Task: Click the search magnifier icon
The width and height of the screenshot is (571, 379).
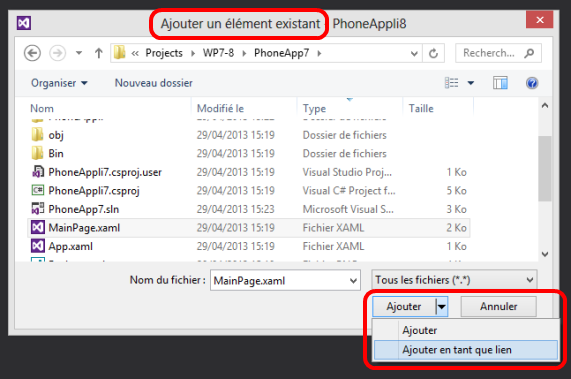Action: click(529, 53)
